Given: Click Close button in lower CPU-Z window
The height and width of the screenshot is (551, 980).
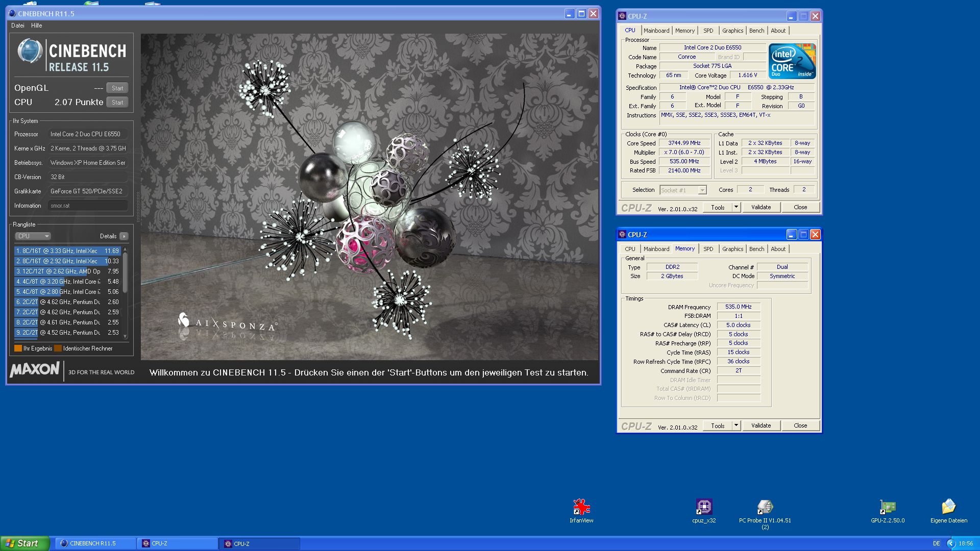Looking at the screenshot, I should (x=800, y=425).
